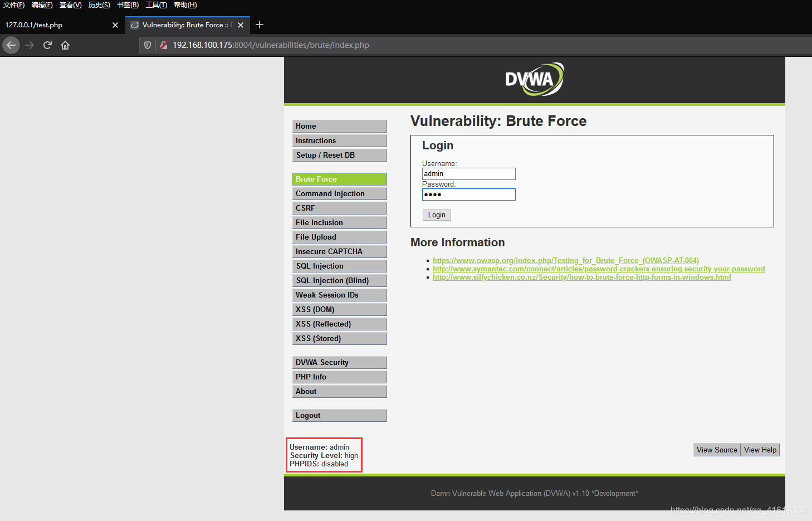Viewport: 812px width, 521px height.
Task: Click the View Help button
Action: click(760, 450)
